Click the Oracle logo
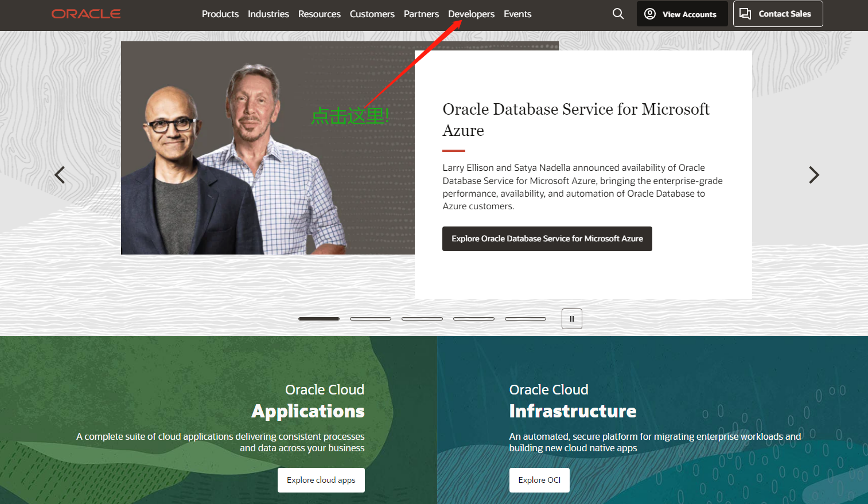 click(x=86, y=14)
